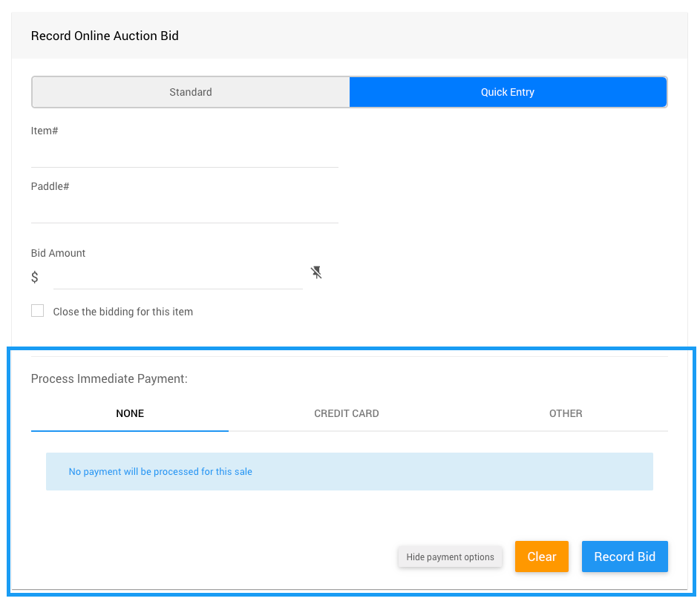This screenshot has width=700, height=604.
Task: Click the 'Record Online Auction Bid' heading
Action: tap(105, 36)
